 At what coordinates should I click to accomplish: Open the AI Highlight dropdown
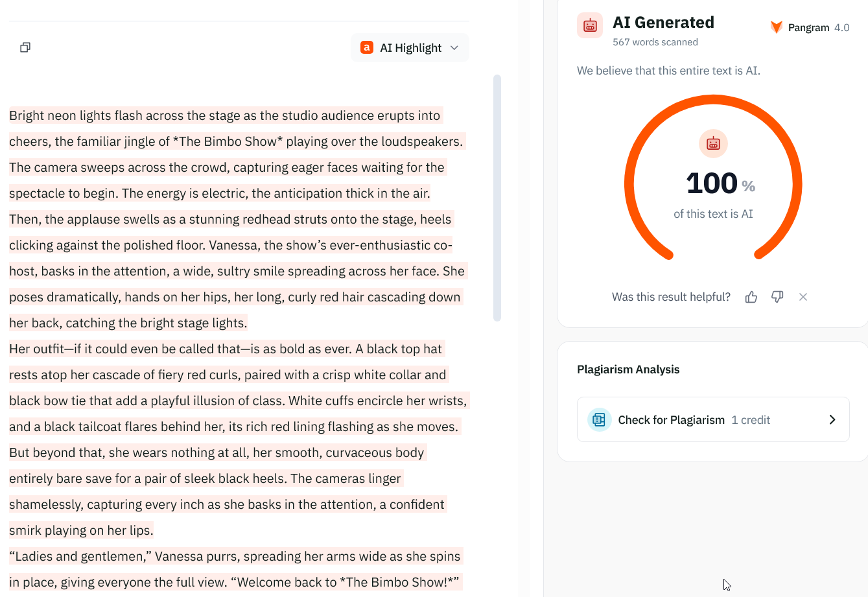tap(410, 47)
